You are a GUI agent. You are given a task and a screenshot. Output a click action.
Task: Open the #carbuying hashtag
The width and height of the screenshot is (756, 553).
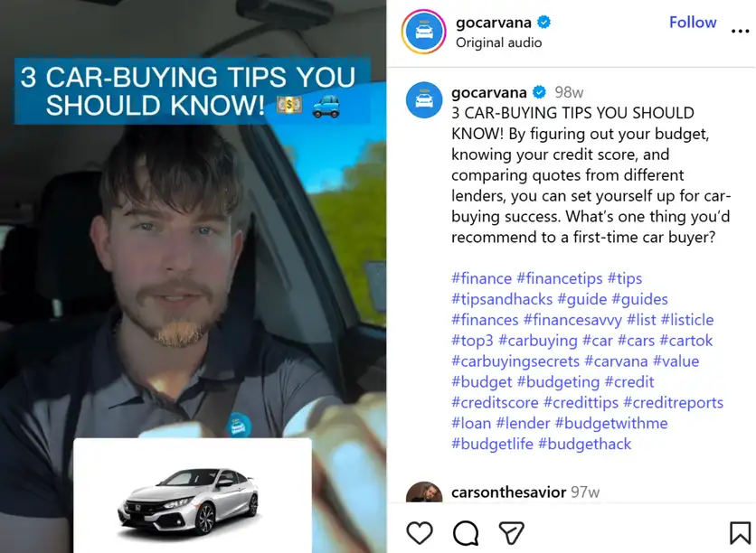(x=537, y=341)
